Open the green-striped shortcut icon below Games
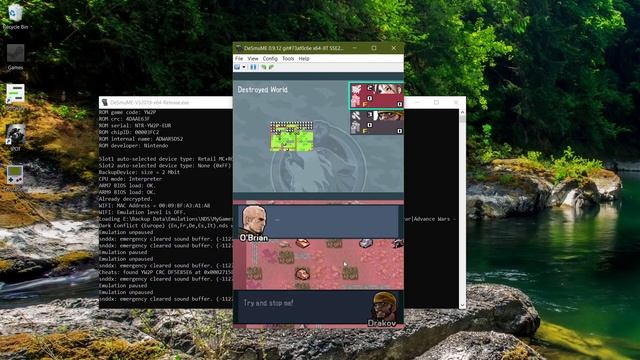 click(x=16, y=95)
